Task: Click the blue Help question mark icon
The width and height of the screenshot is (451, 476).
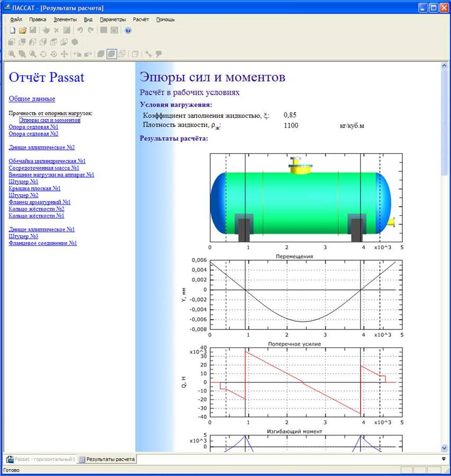Action: point(128,30)
